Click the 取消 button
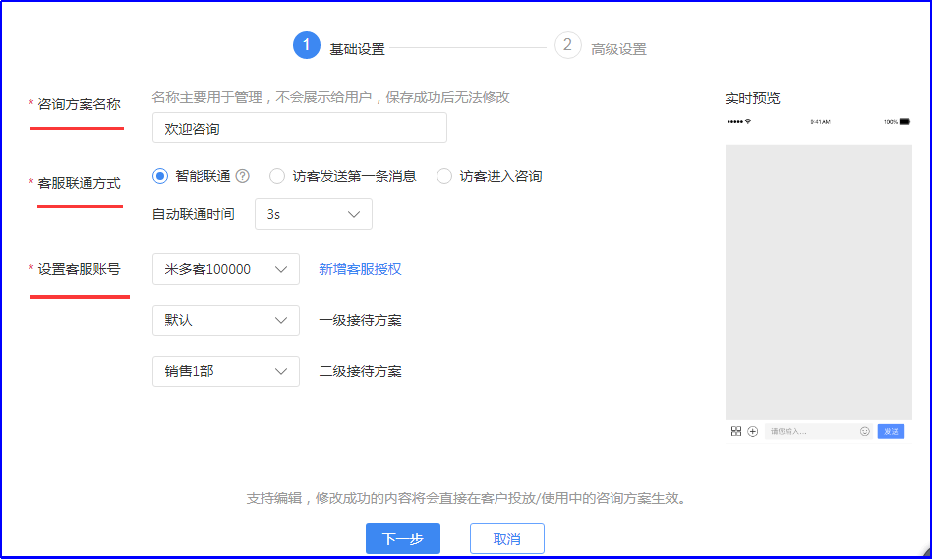This screenshot has width=933, height=560. pyautogui.click(x=506, y=538)
